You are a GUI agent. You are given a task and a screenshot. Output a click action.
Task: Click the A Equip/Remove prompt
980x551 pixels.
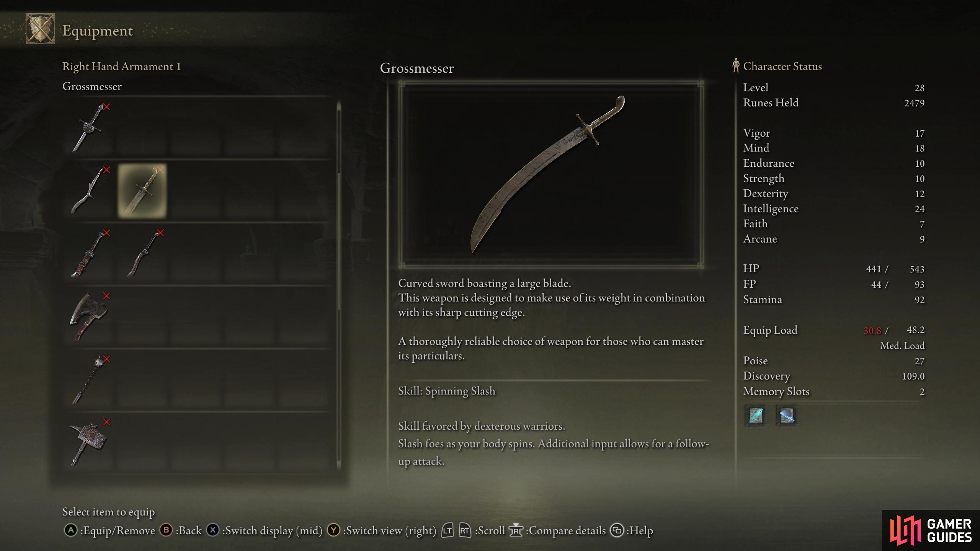click(109, 530)
